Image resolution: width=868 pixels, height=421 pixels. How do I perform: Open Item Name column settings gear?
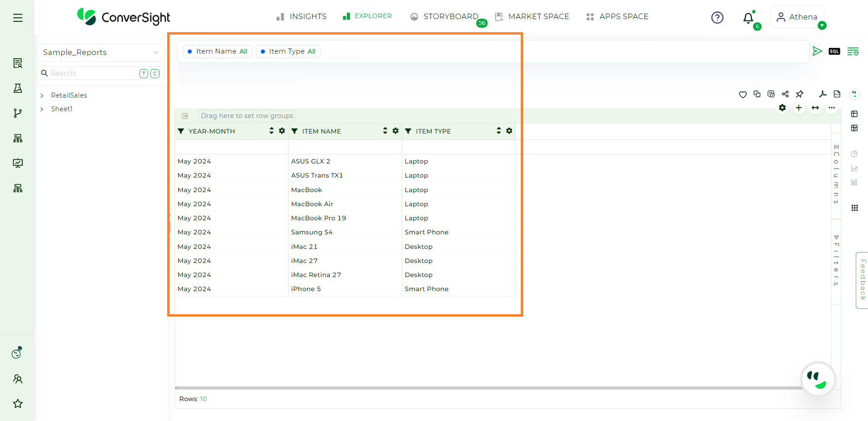point(395,131)
